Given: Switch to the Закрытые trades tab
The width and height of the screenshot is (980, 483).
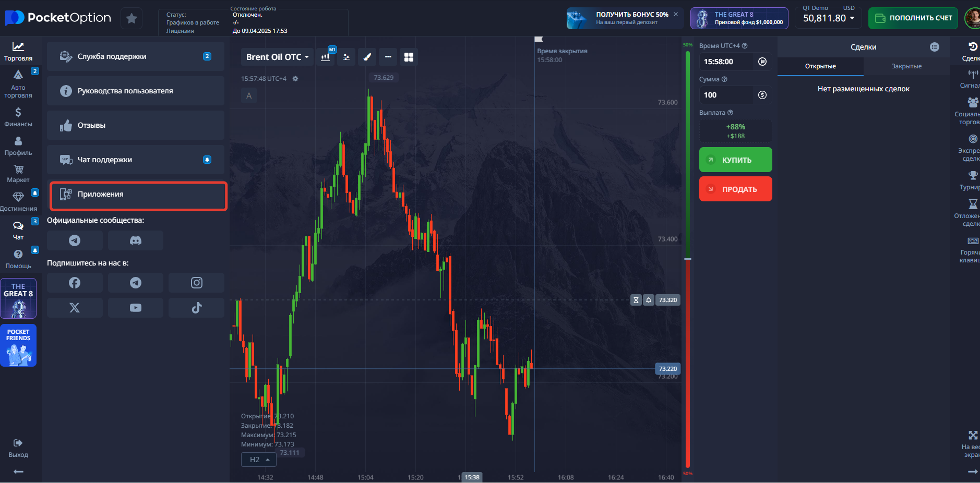Looking at the screenshot, I should pos(907,66).
